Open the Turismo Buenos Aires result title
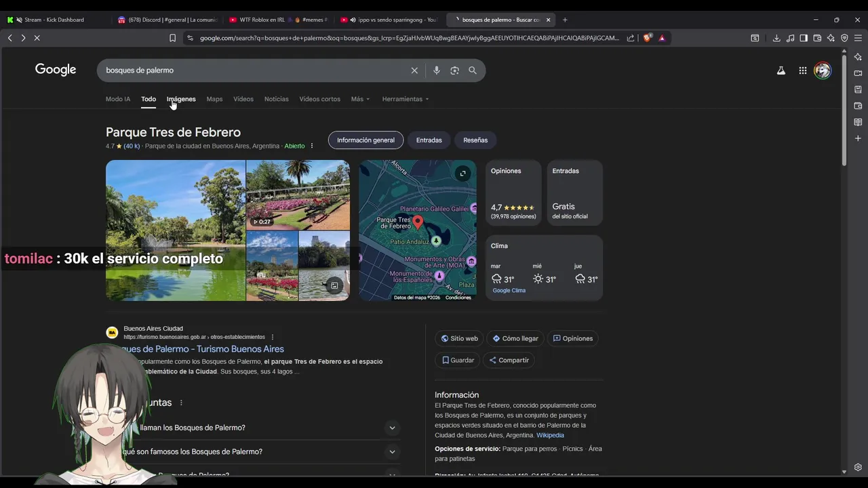 pyautogui.click(x=202, y=349)
